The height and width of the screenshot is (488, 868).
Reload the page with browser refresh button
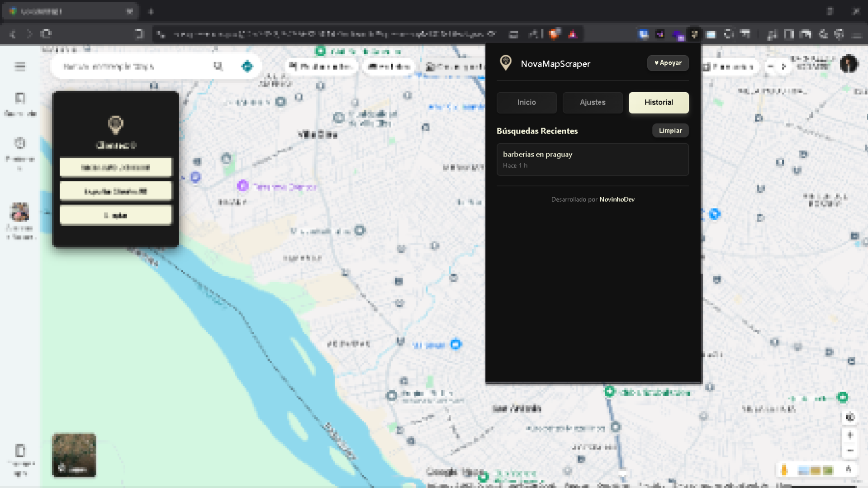pos(46,34)
